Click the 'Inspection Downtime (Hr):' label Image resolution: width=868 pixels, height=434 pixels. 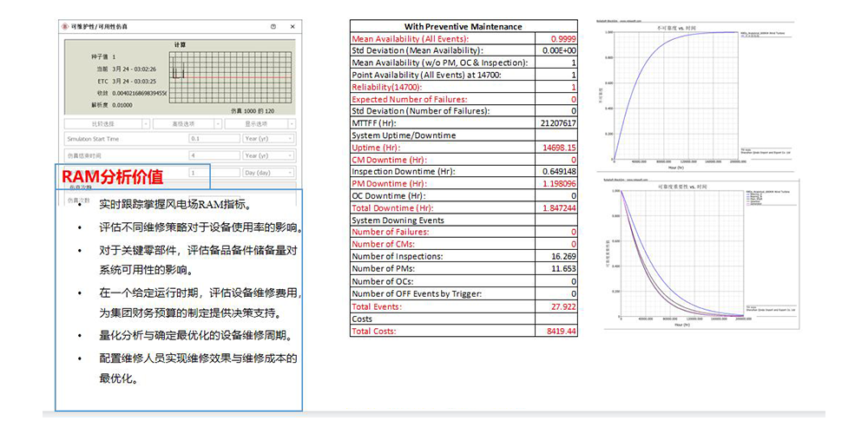pyautogui.click(x=403, y=172)
